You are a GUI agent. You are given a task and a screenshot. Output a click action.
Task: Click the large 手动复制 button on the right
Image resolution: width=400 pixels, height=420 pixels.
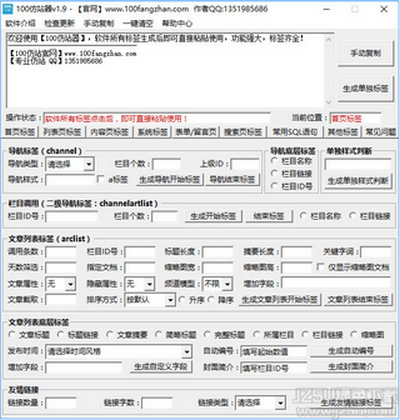366,53
